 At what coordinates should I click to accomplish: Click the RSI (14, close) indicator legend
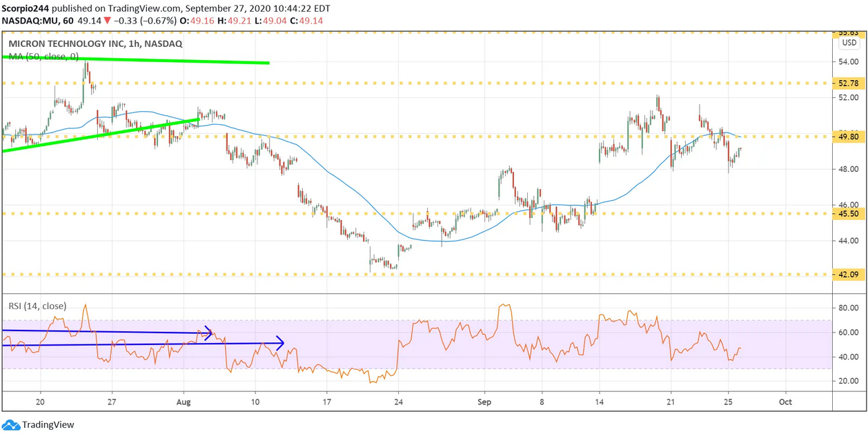click(37, 306)
